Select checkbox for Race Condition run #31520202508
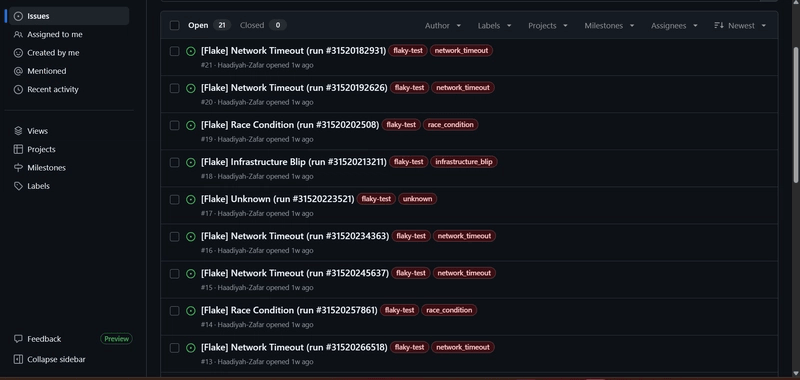Viewport: 800px width, 380px height. click(174, 125)
